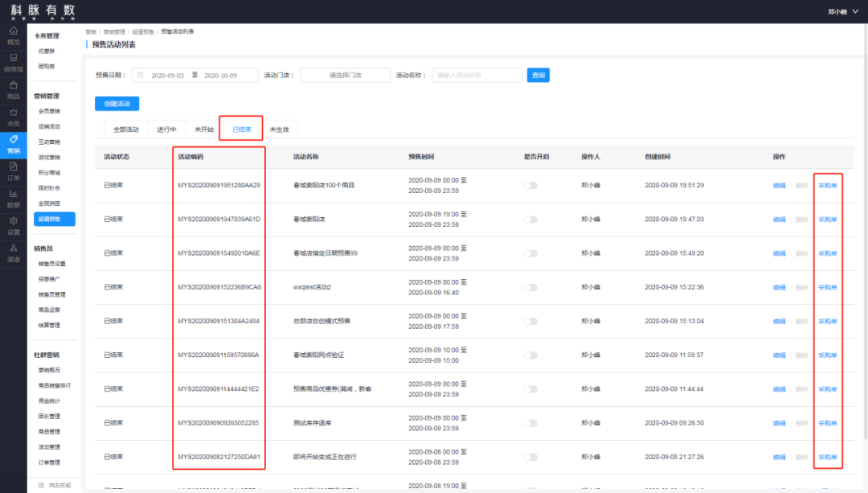Open 积分商城 in the side menu
This screenshot has height=493, width=868.
coord(49,173)
